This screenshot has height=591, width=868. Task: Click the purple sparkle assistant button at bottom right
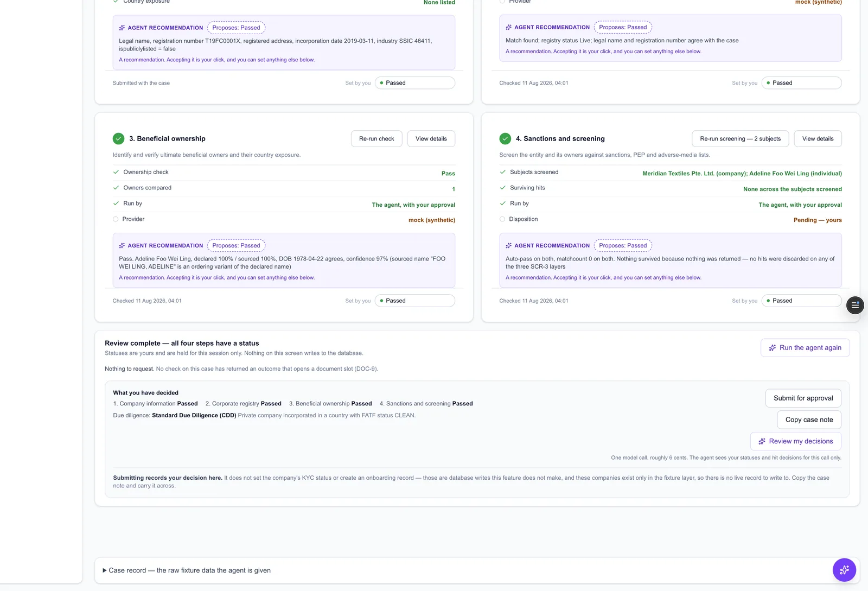pos(844,570)
